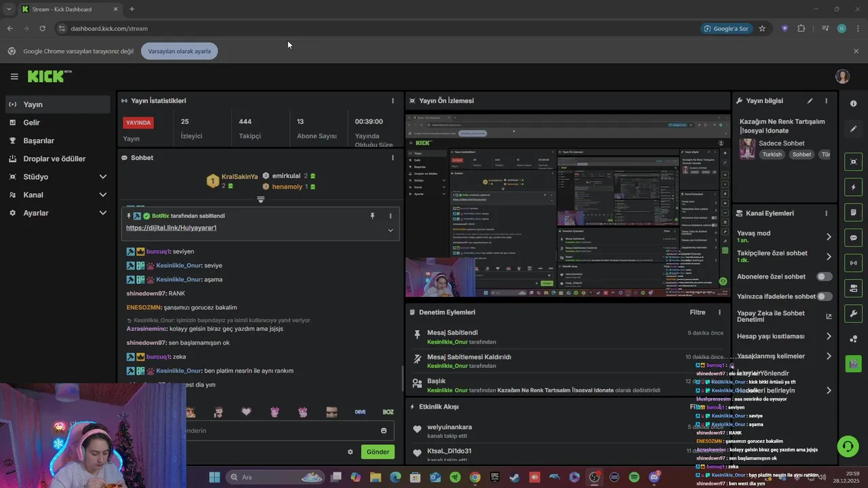Open the hamburger navigation menu

[14, 77]
